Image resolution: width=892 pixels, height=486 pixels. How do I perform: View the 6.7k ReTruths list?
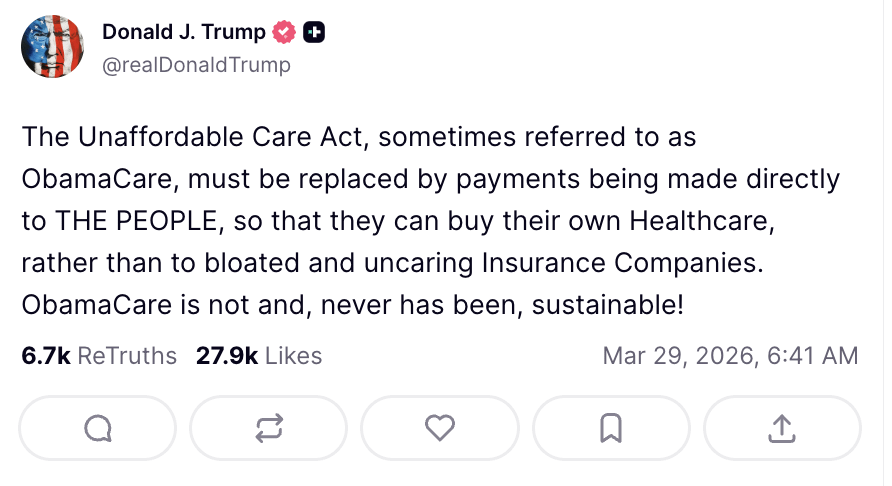(x=99, y=355)
